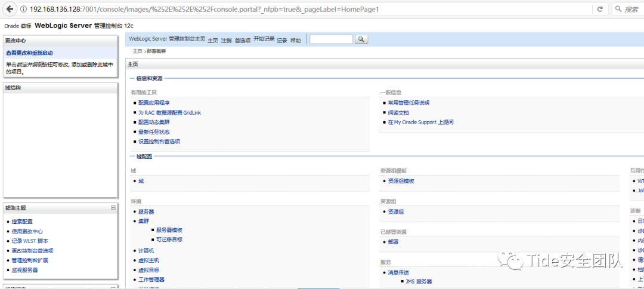Open the 最新任务状态 link

(154, 132)
